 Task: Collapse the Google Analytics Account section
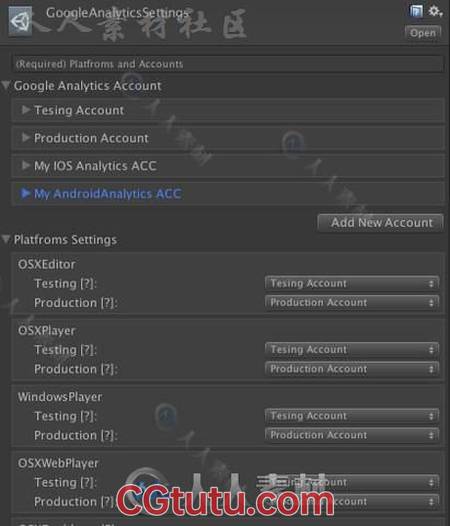point(6,85)
